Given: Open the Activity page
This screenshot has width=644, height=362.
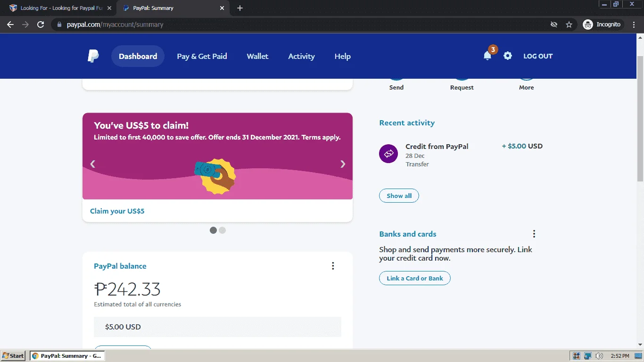Looking at the screenshot, I should coord(301,56).
